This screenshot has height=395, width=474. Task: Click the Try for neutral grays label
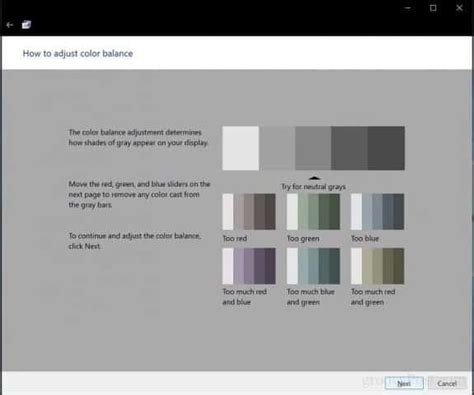(x=313, y=187)
